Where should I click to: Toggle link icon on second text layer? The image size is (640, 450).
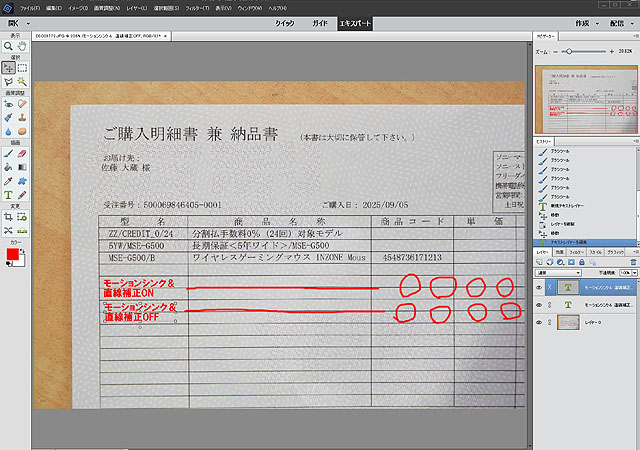click(550, 305)
